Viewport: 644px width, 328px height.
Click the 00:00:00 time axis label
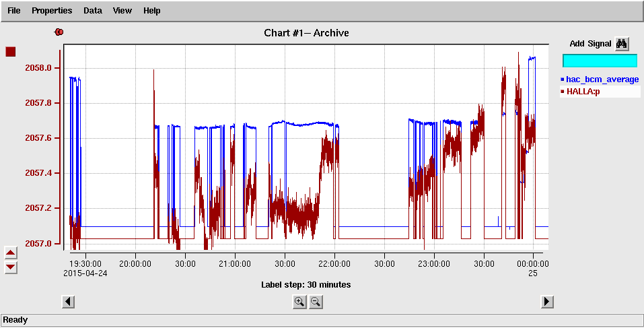(x=533, y=263)
